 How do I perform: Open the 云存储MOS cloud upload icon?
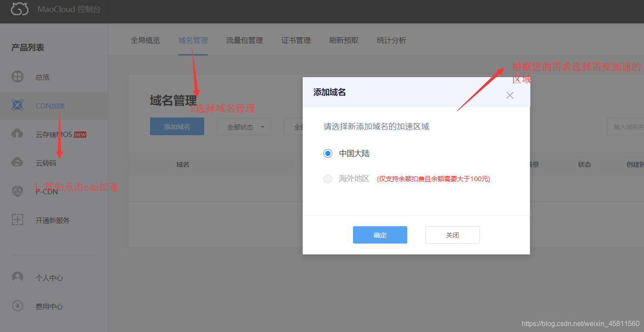point(17,134)
